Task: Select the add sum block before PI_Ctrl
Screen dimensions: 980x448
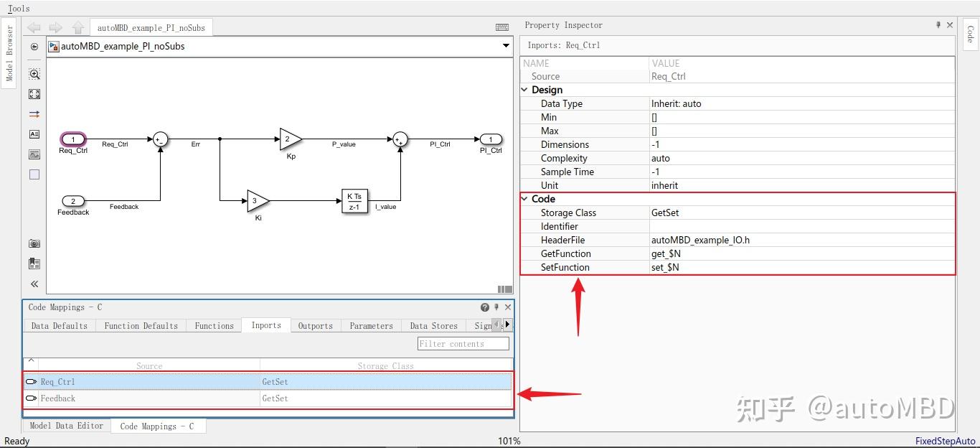Action: click(x=400, y=139)
